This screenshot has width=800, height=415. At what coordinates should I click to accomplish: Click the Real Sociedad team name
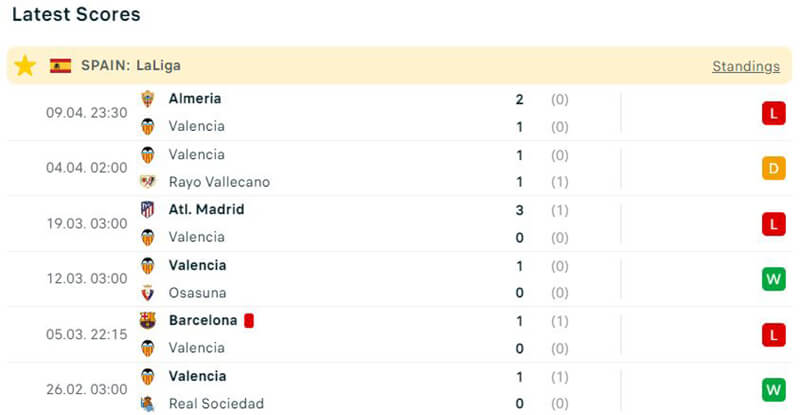216,404
